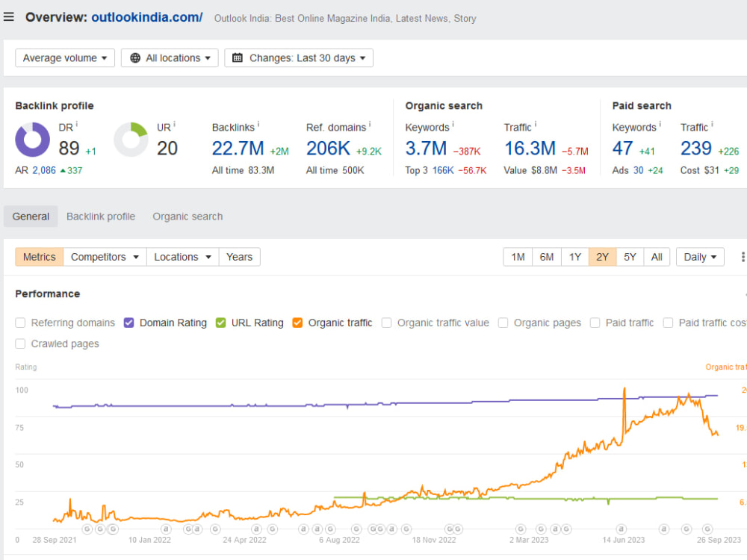Click the Top 3 166K keywords link

pyautogui.click(x=443, y=170)
